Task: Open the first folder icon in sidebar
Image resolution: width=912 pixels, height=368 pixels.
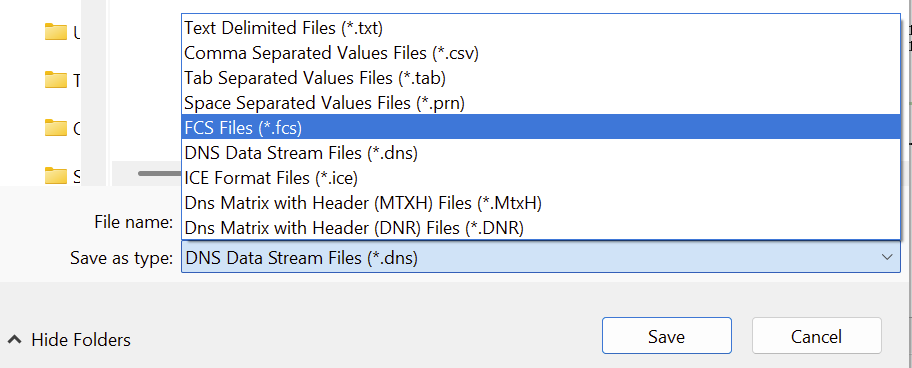Action: (56, 32)
